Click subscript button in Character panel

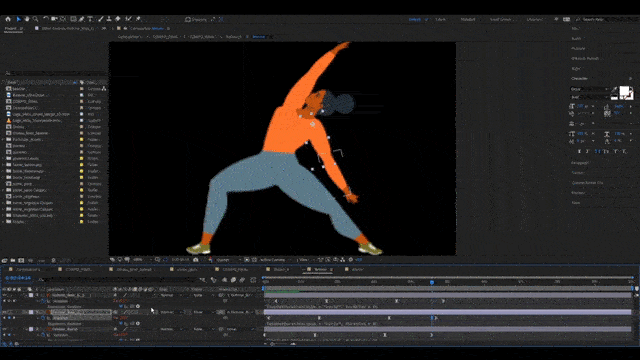[624, 151]
